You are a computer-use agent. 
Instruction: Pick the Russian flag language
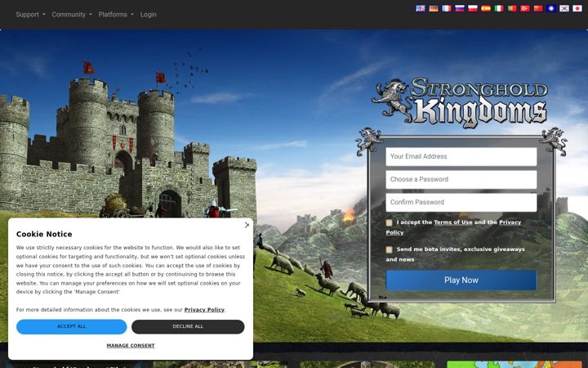click(460, 8)
